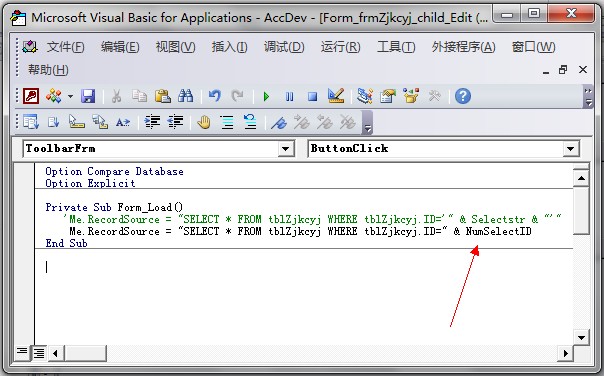Click the Find binoculars icon

pyautogui.click(x=185, y=96)
